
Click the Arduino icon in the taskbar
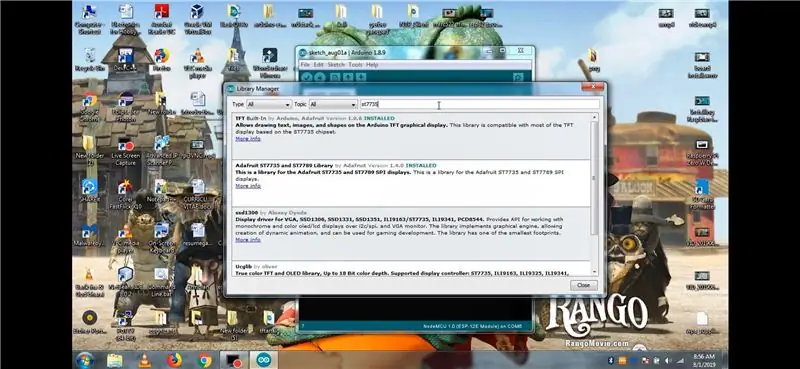[x=264, y=360]
